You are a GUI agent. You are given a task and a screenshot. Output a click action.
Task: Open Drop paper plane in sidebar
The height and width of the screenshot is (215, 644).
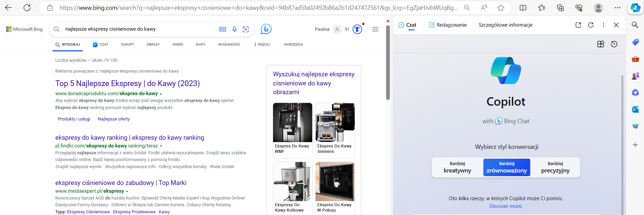(635, 126)
